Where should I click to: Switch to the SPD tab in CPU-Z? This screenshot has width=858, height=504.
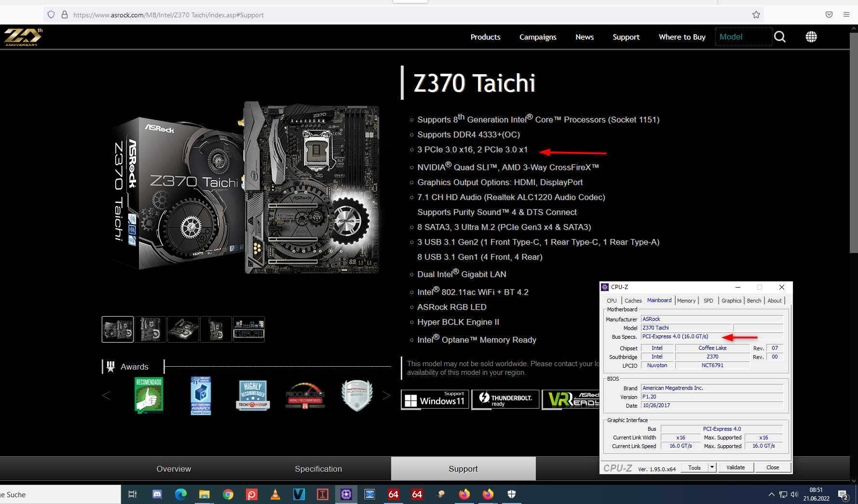(x=708, y=301)
